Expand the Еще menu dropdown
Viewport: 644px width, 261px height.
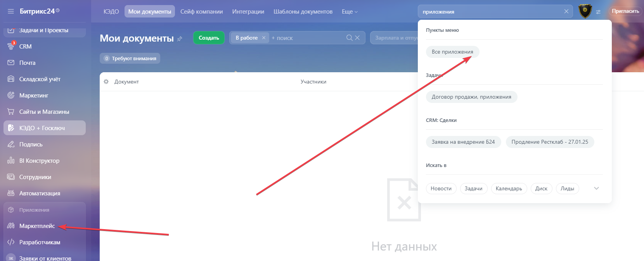(350, 12)
